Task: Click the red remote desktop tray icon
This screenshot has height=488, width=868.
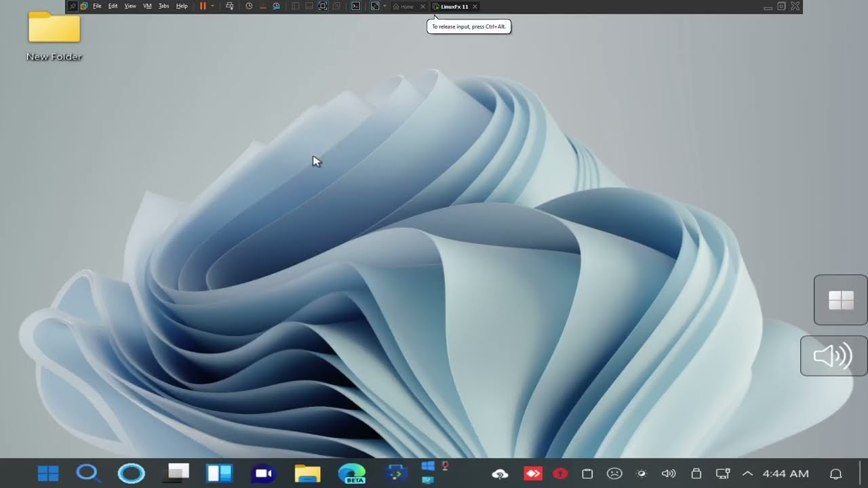Action: 532,473
